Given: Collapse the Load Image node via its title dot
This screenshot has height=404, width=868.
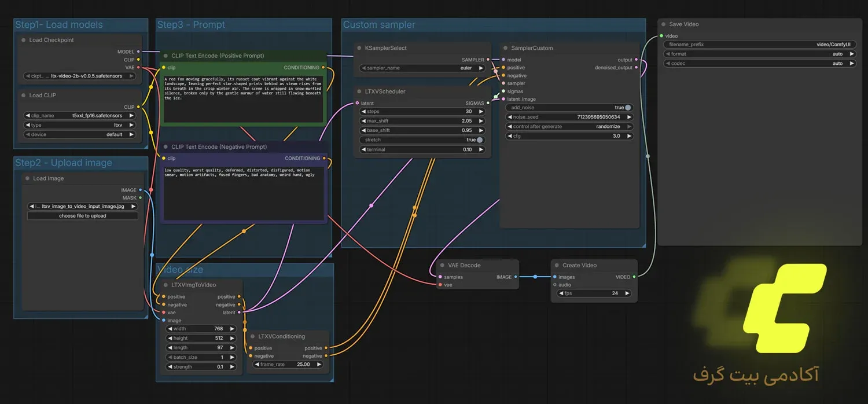Looking at the screenshot, I should pyautogui.click(x=27, y=179).
